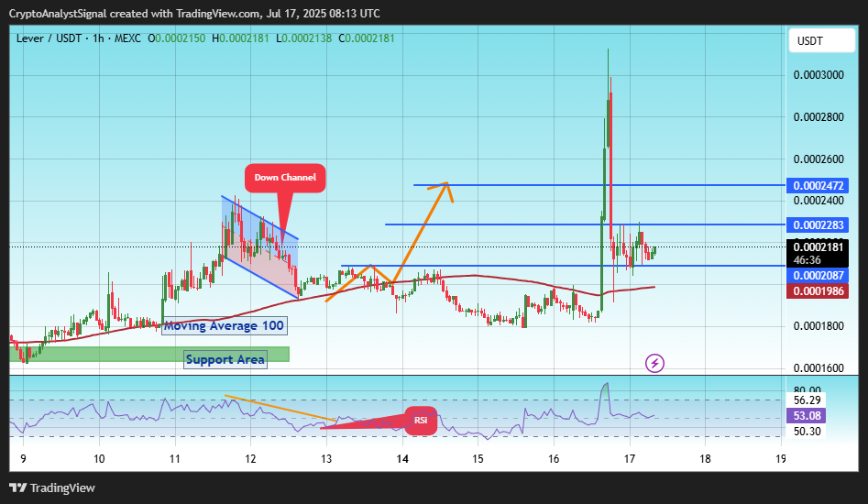The height and width of the screenshot is (504, 868).
Task: Click the red 0.0001986 moving average value
Action: click(818, 291)
